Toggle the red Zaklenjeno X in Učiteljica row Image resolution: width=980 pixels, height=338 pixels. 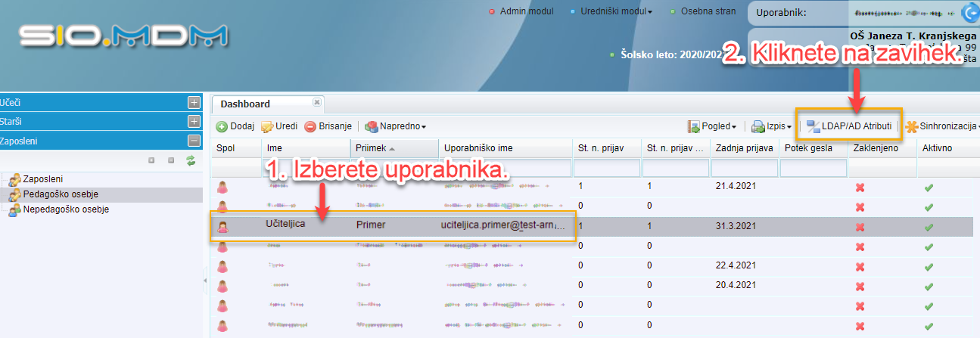(860, 225)
